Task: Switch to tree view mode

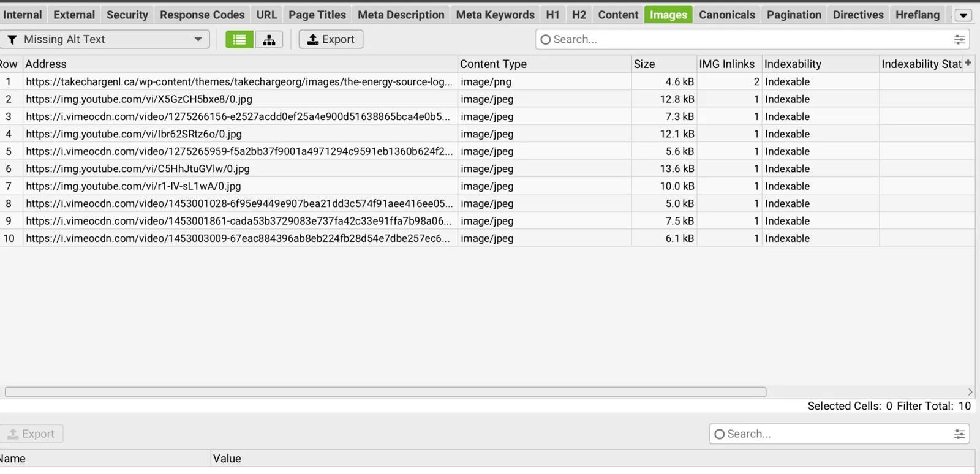Action: point(269,40)
